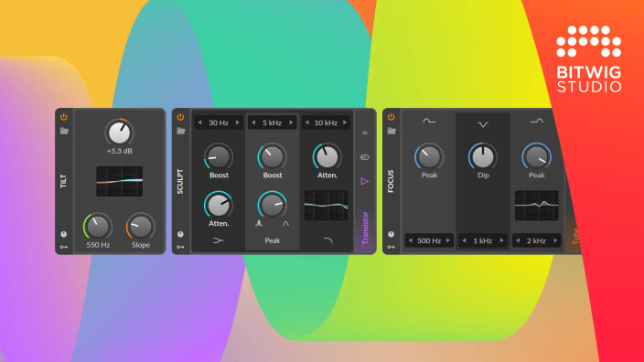The height and width of the screenshot is (362, 644).
Task: Click the Focus first band peak curve icon
Action: [429, 121]
